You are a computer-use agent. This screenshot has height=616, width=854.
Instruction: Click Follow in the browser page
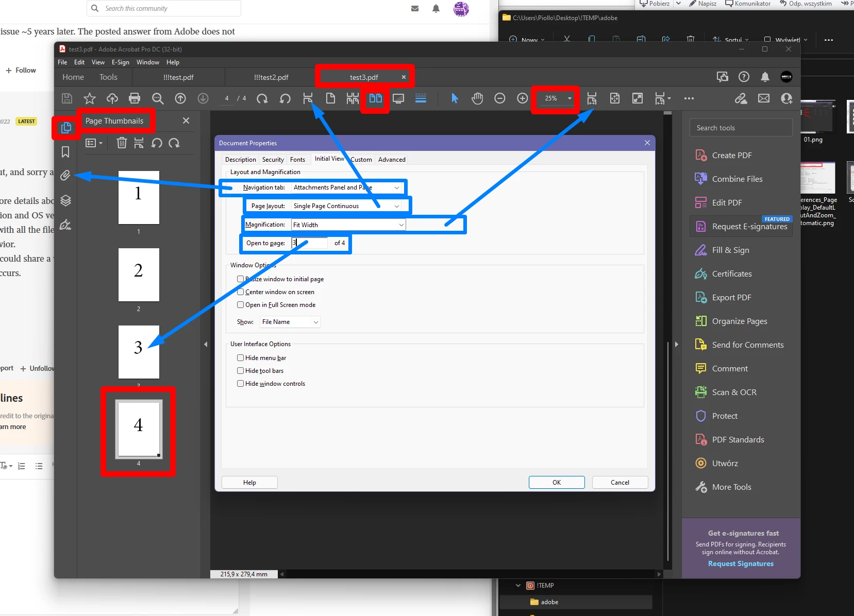coord(21,70)
